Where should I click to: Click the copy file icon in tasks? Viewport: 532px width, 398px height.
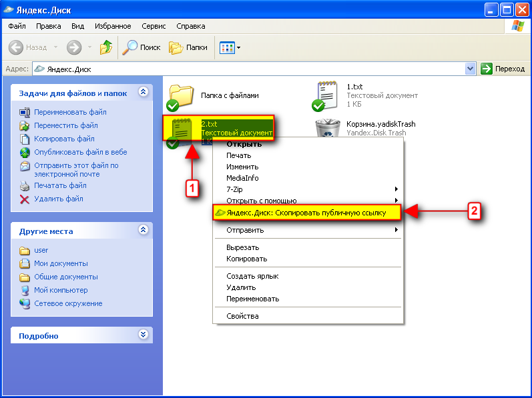pos(25,139)
